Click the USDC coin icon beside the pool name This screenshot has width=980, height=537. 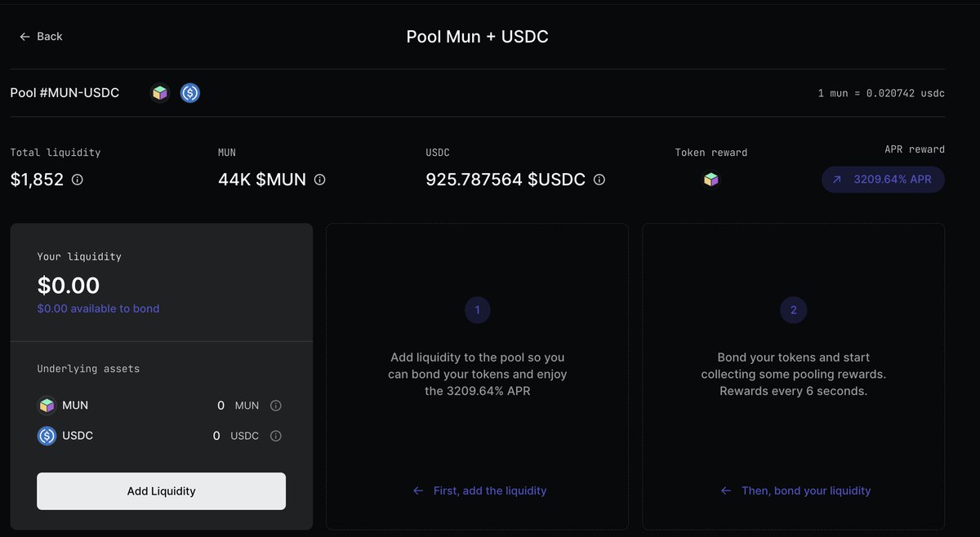(190, 93)
